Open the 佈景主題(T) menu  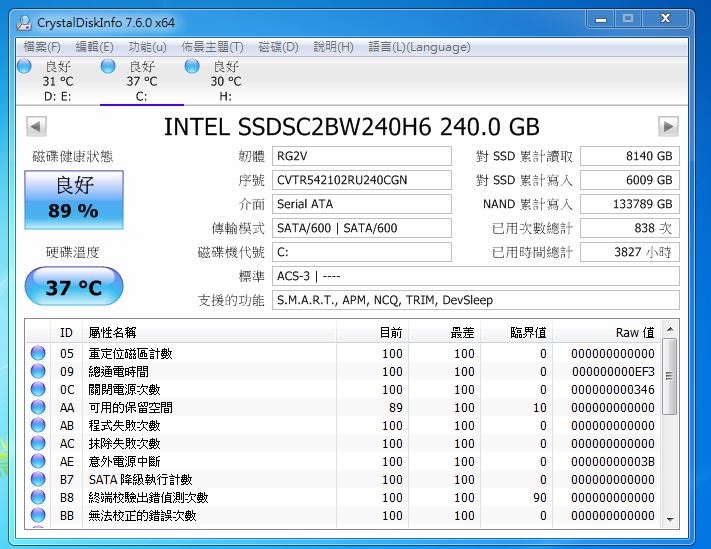coord(212,47)
